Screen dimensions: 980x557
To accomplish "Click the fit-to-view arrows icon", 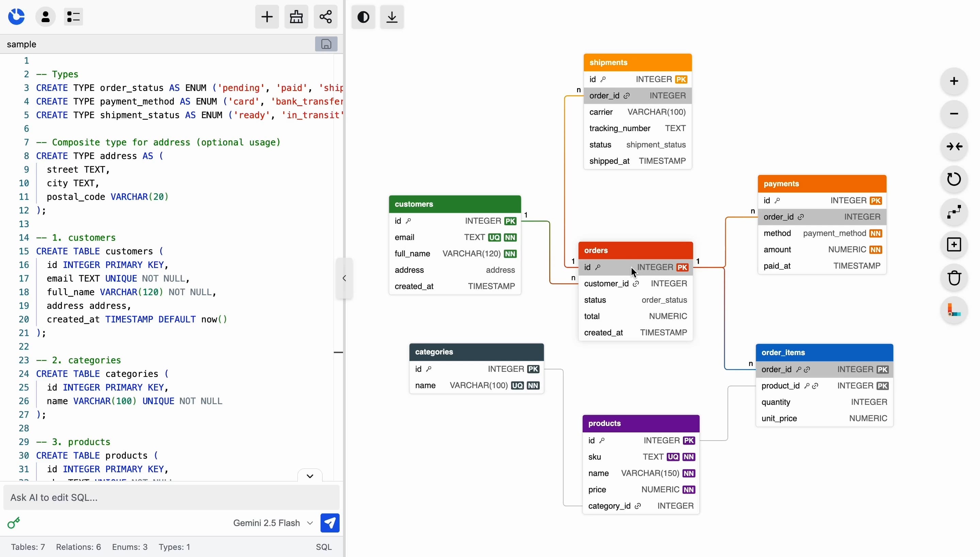I will [x=954, y=146].
